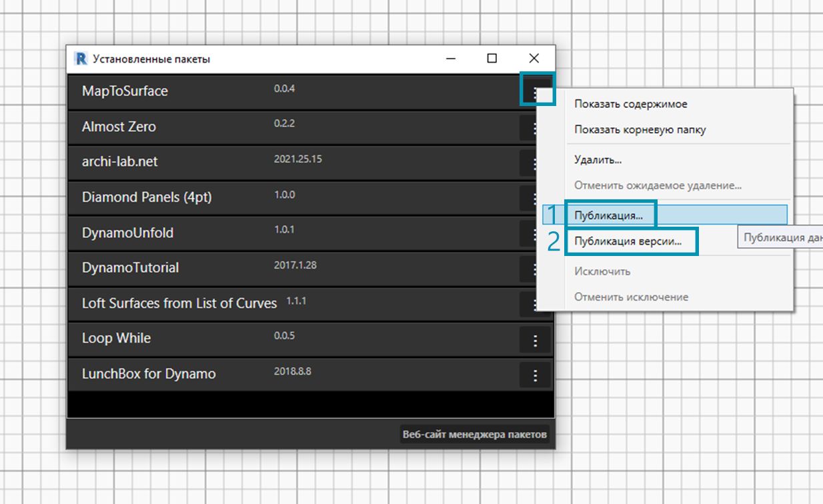Click version 1.1.1 of Loft Surfaces
The width and height of the screenshot is (823, 504).
point(296,301)
